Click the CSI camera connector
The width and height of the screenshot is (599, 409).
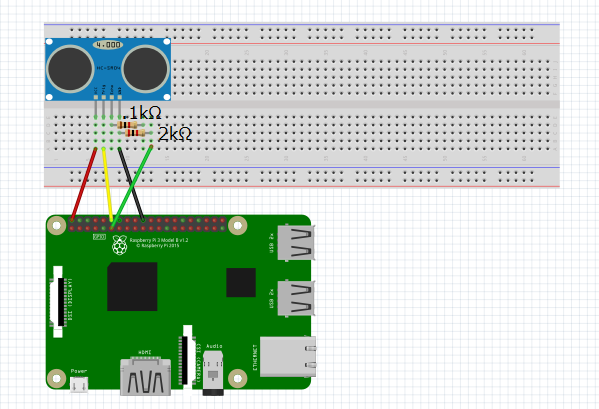click(x=187, y=357)
